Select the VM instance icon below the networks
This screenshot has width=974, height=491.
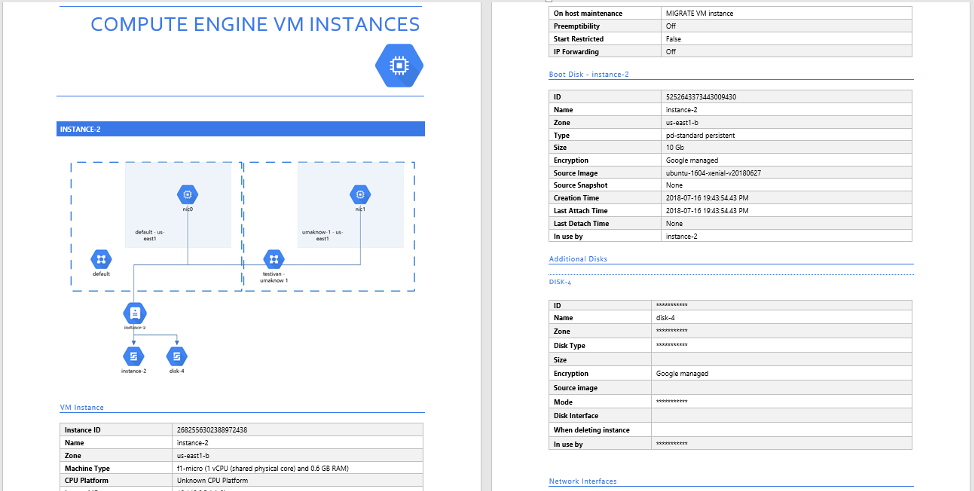(x=135, y=312)
